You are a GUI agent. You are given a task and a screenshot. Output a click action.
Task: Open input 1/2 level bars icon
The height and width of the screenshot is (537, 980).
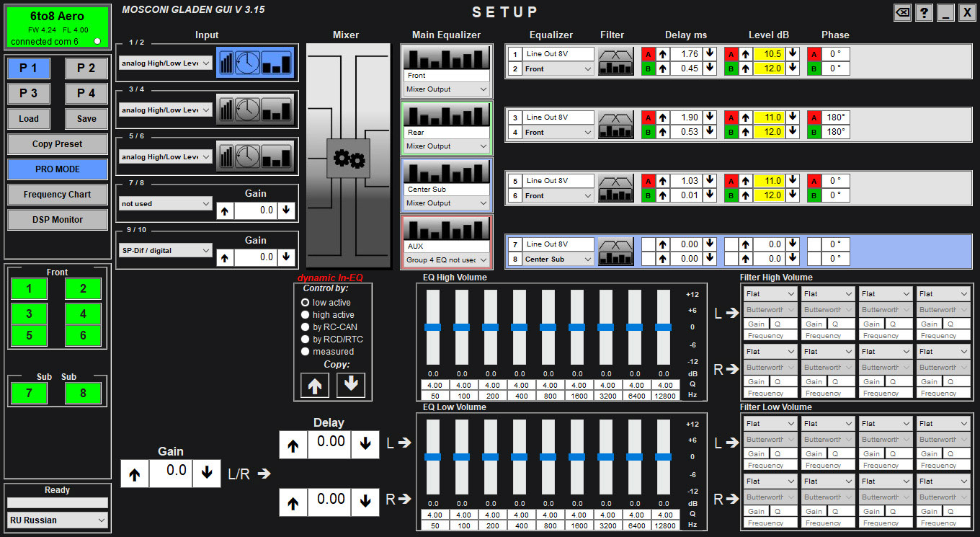226,63
